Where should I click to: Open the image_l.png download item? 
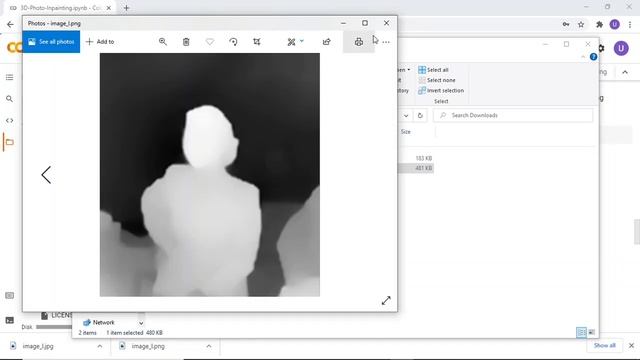[142, 346]
